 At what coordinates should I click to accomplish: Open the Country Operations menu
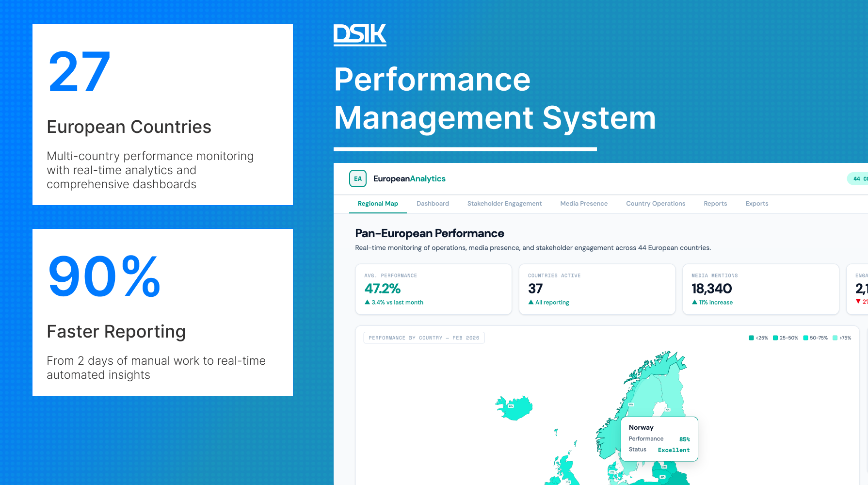[x=656, y=203]
